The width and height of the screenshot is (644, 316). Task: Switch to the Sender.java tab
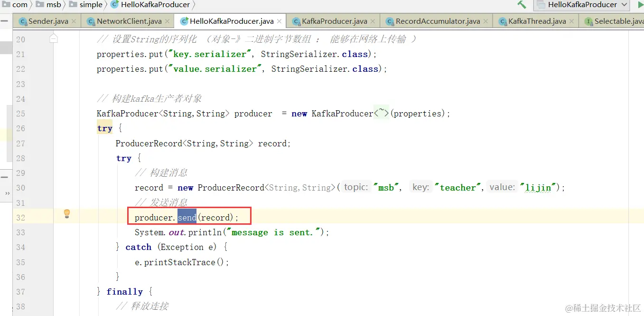tap(48, 21)
